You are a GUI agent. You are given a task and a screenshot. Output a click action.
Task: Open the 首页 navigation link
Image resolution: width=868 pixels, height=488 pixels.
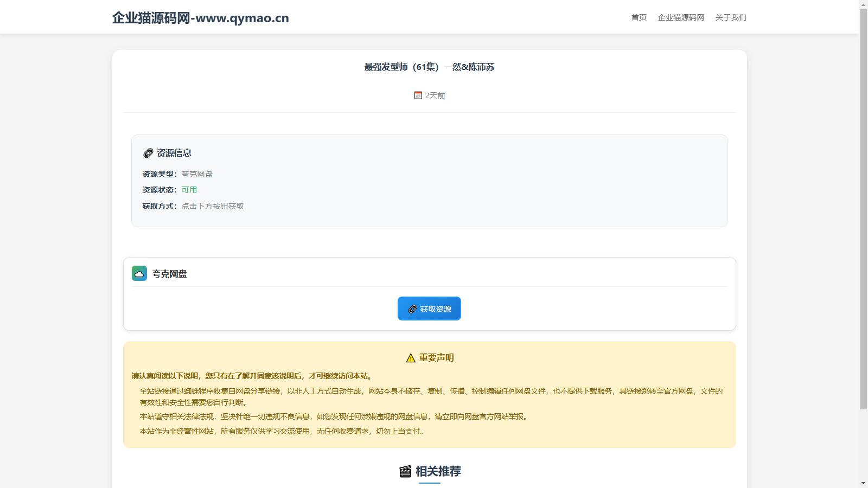click(639, 17)
